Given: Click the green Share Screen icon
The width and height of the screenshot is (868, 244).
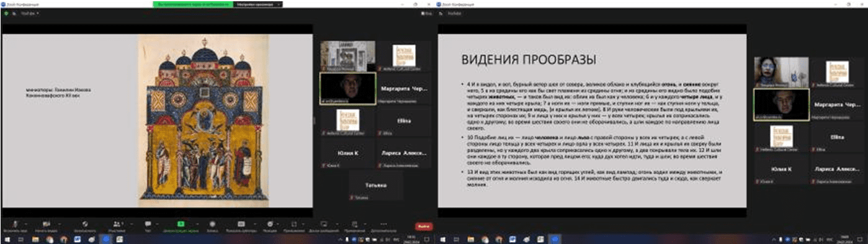Looking at the screenshot, I should 181,224.
